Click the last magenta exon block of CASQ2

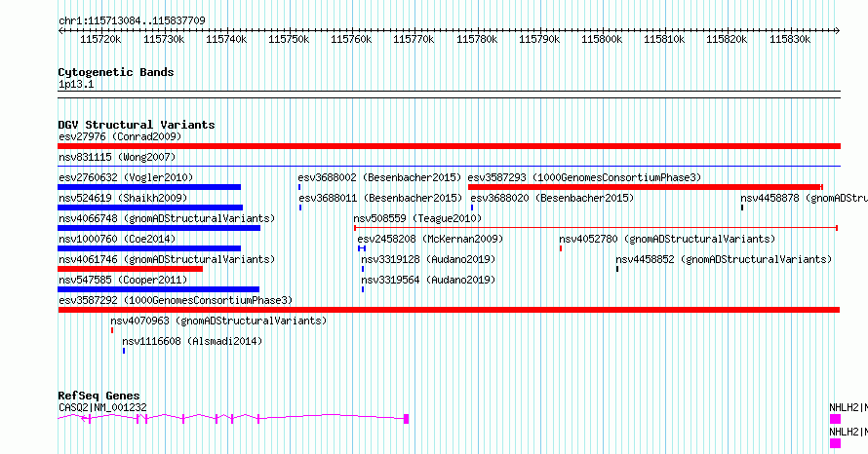(406, 419)
